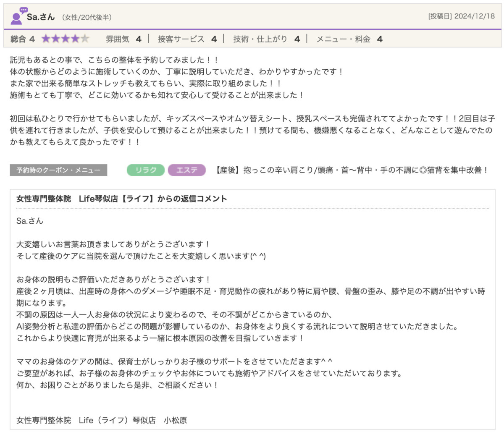Screen dimensions: 504x432
Task: Select the purple エステ badge
Action: (186, 170)
